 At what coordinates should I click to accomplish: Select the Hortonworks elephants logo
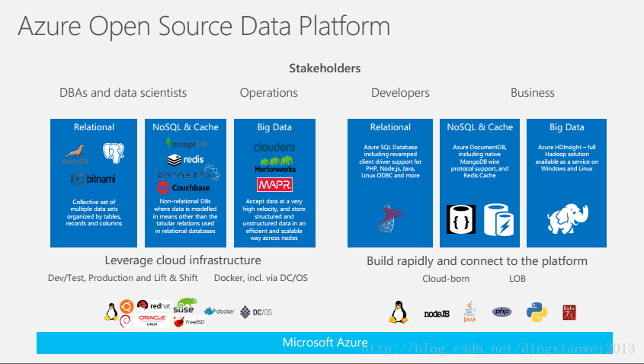tap(275, 164)
